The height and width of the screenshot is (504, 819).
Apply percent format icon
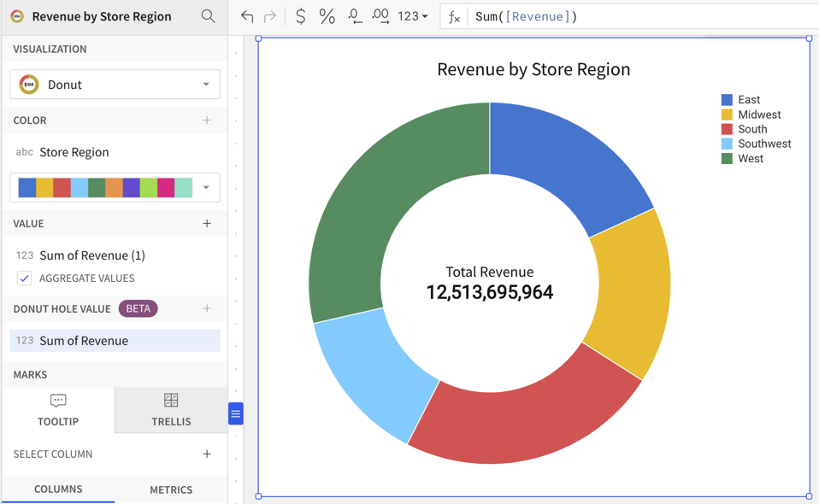(x=327, y=16)
